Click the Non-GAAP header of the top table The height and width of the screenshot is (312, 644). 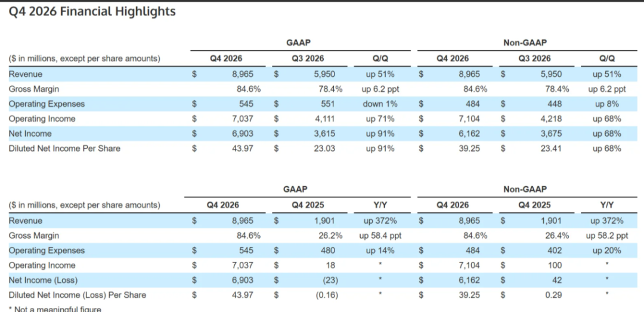525,42
